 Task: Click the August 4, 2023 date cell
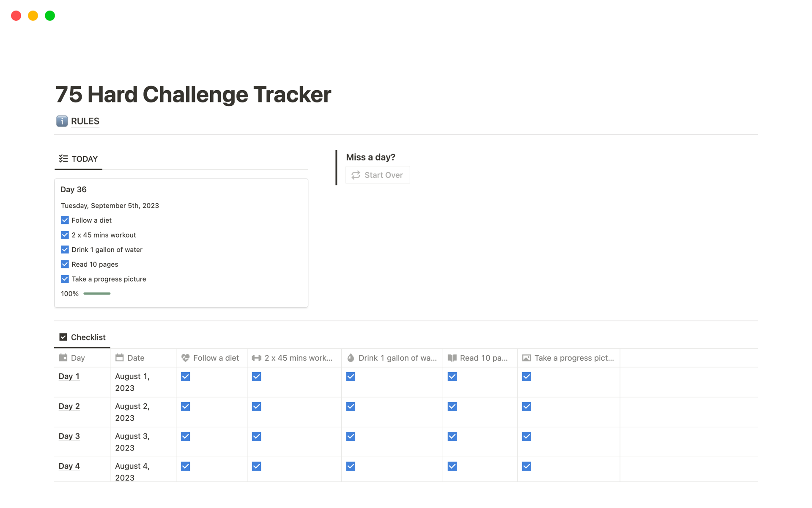point(132,471)
